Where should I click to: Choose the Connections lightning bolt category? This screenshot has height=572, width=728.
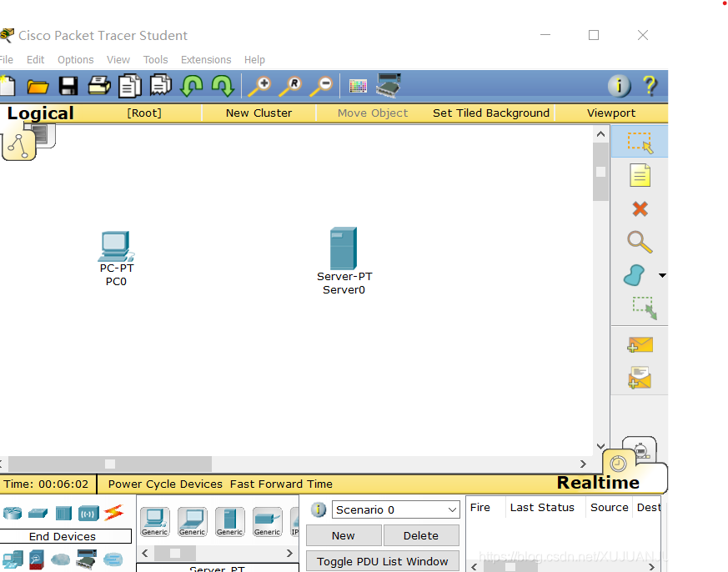pyautogui.click(x=113, y=513)
